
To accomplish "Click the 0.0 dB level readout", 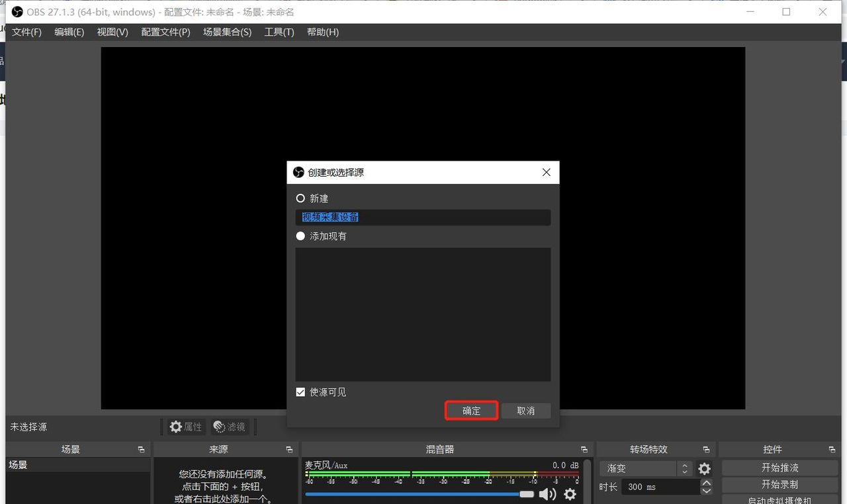I will (566, 465).
